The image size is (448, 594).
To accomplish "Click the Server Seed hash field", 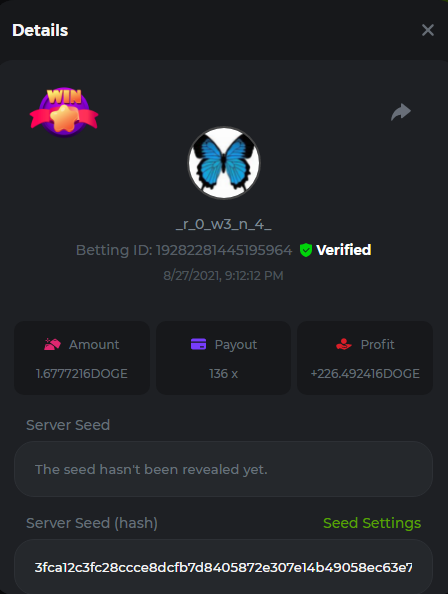I will (223, 567).
